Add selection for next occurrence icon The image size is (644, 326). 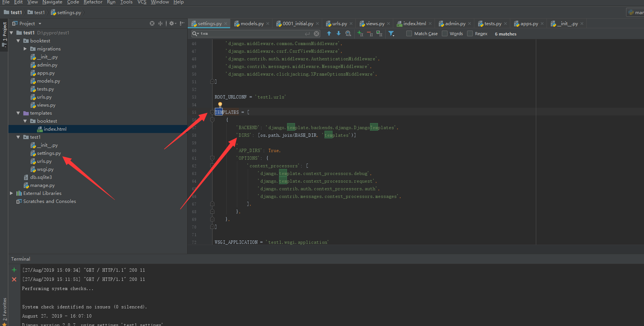[360, 34]
